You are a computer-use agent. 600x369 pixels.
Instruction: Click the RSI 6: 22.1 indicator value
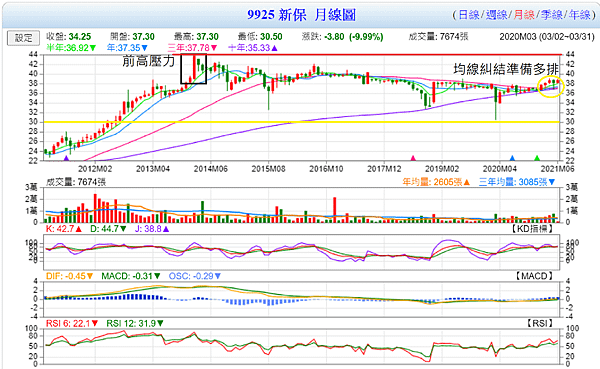coord(72,323)
